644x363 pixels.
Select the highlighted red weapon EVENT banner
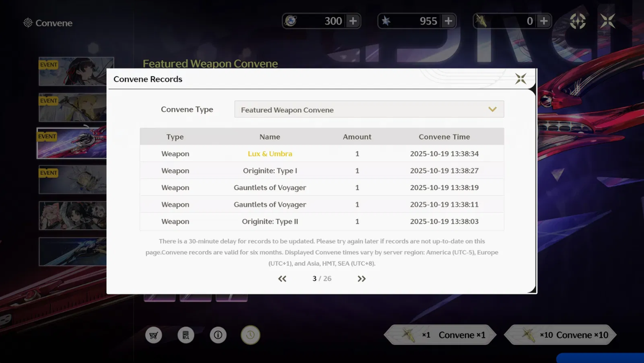pos(71,143)
